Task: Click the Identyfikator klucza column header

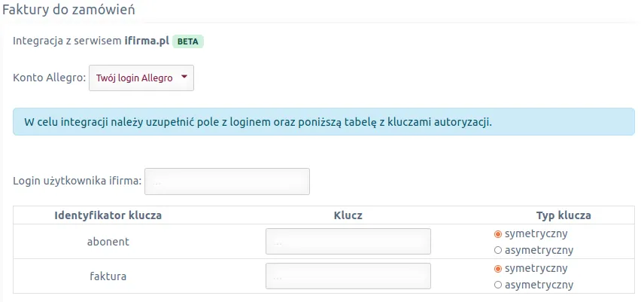Action: click(x=108, y=215)
